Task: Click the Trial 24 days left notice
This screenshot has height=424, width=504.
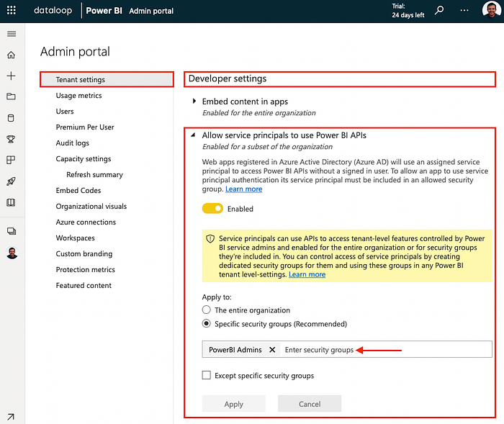Action: tap(408, 11)
